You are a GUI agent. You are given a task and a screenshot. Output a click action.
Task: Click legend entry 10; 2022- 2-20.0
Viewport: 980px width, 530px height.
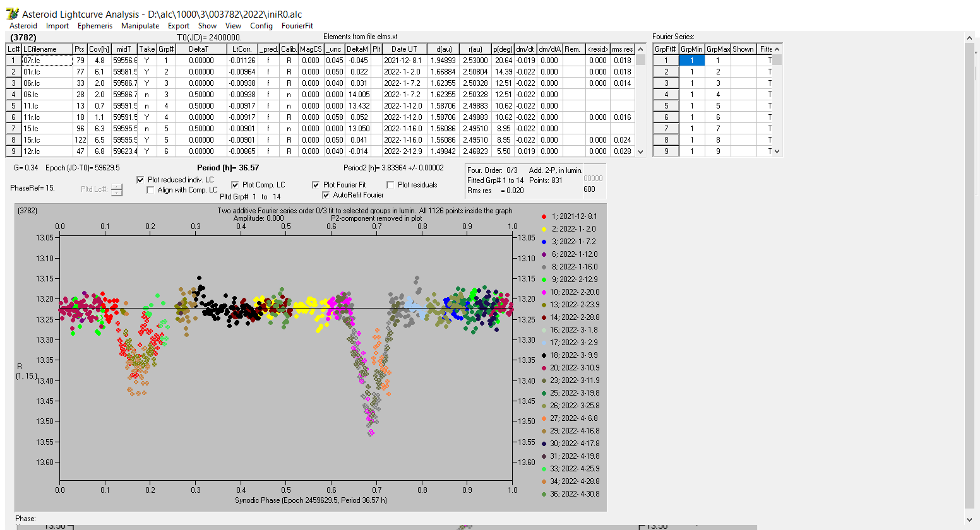570,292
